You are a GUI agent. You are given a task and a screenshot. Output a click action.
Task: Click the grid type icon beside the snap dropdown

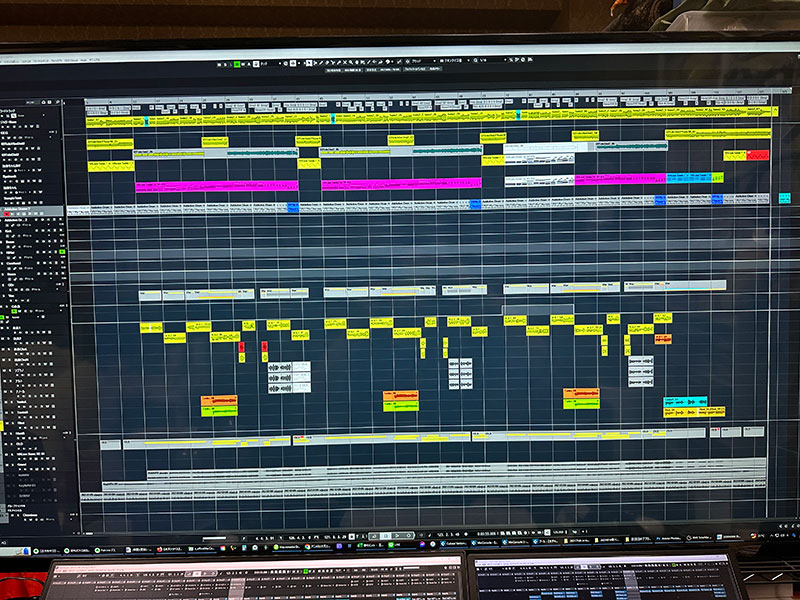442,61
